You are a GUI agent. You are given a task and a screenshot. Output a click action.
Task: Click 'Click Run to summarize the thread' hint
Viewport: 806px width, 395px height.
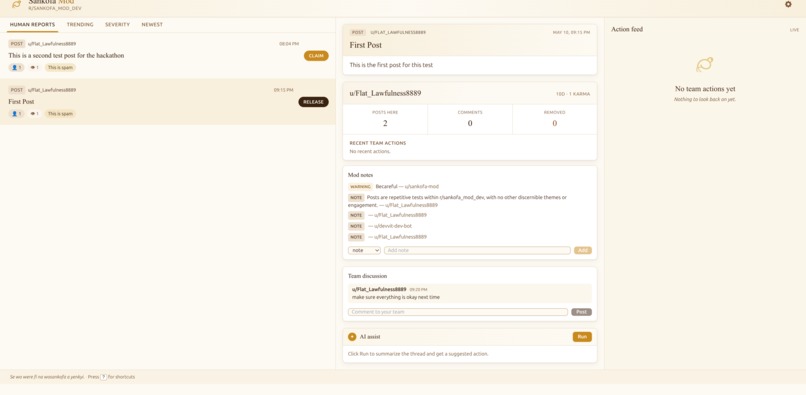[418, 354]
